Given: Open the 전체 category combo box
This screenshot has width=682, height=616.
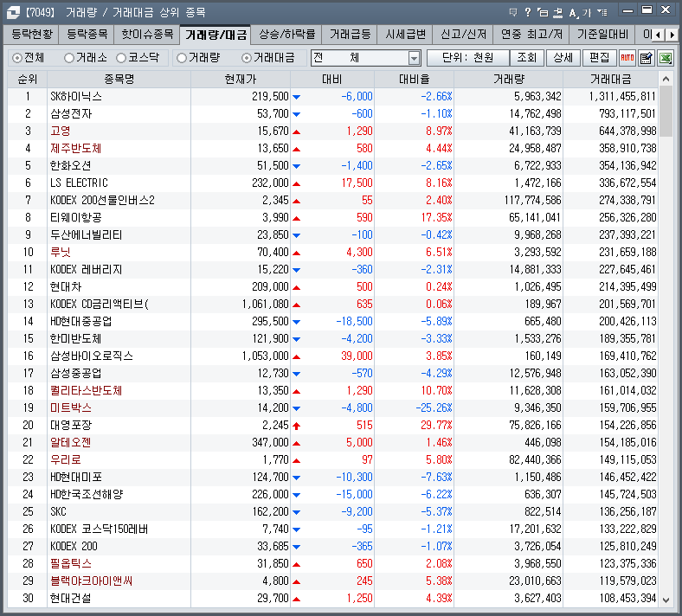Looking at the screenshot, I should 366,58.
